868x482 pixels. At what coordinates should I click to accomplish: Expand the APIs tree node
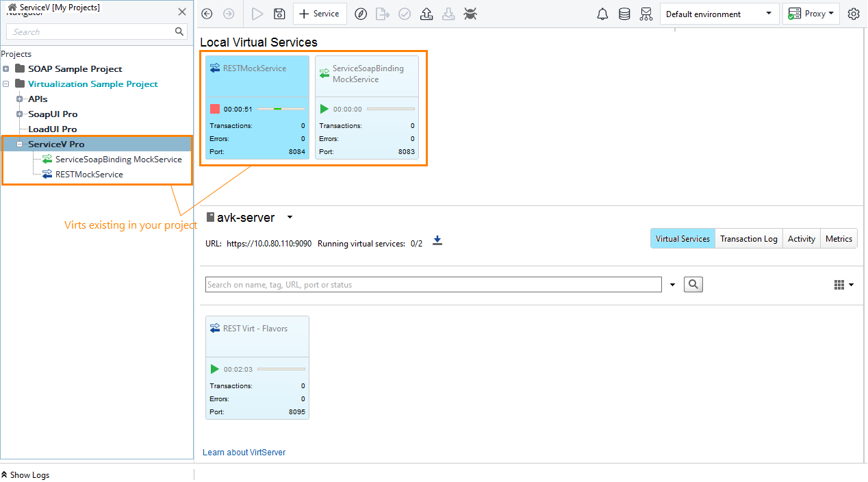coord(20,99)
